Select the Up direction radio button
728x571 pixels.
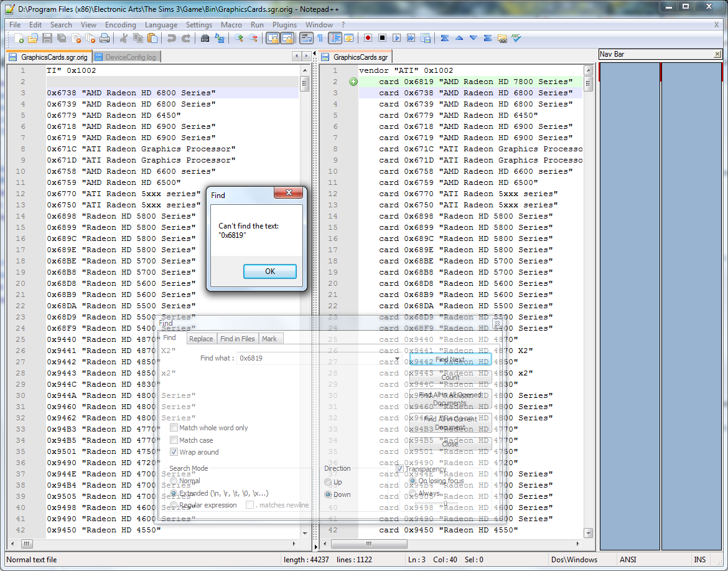(329, 482)
